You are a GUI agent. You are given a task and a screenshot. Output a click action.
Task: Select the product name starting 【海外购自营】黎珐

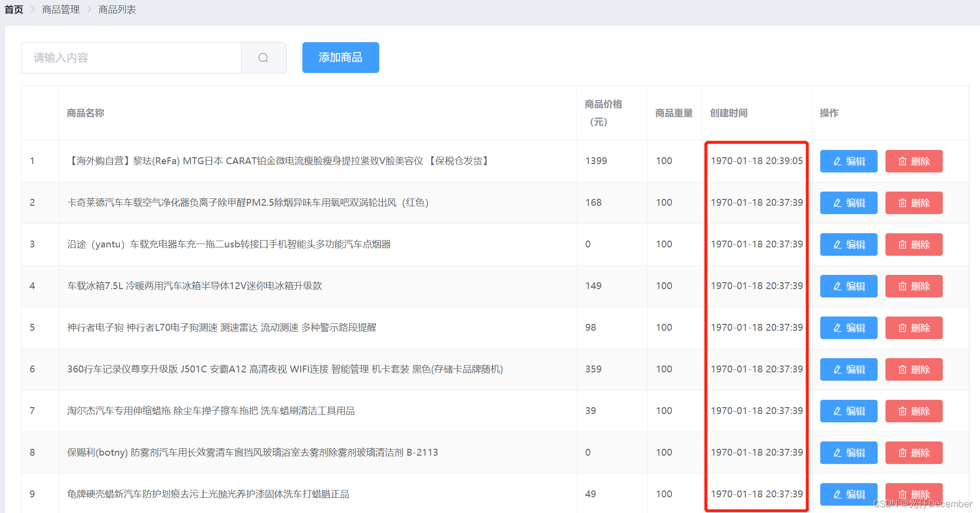tap(279, 161)
